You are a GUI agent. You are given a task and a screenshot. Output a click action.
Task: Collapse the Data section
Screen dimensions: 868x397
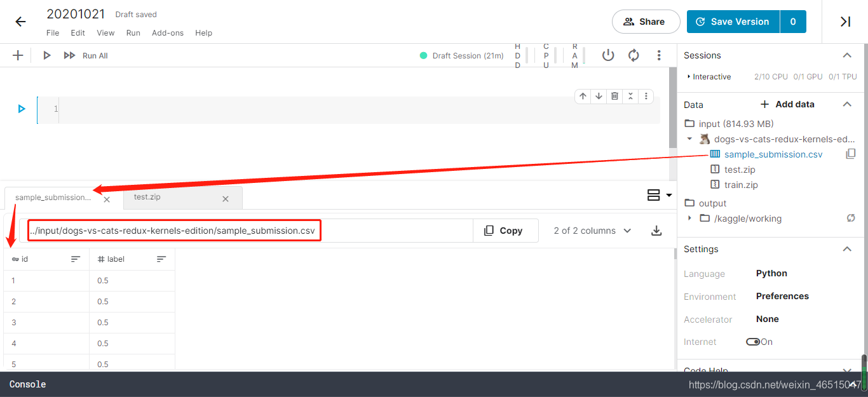tap(847, 104)
